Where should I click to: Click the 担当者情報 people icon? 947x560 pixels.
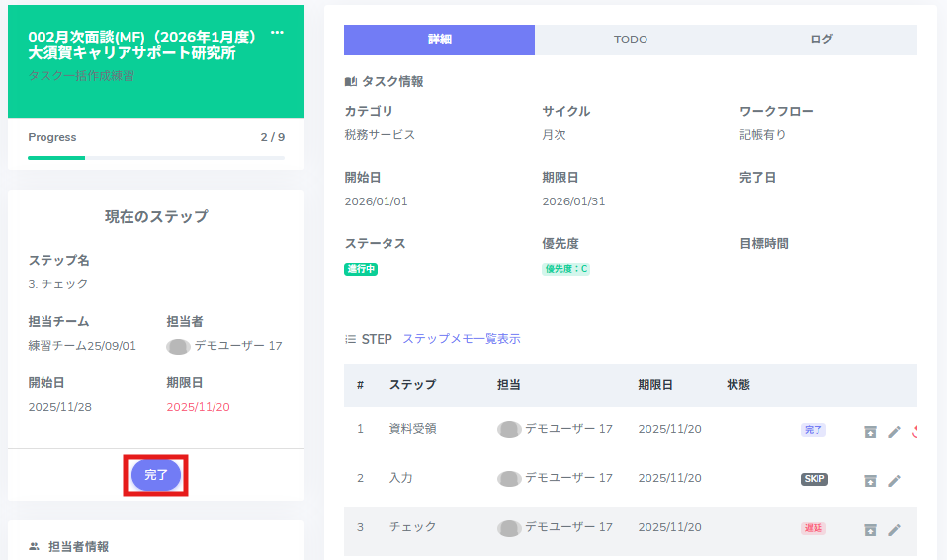(x=35, y=546)
